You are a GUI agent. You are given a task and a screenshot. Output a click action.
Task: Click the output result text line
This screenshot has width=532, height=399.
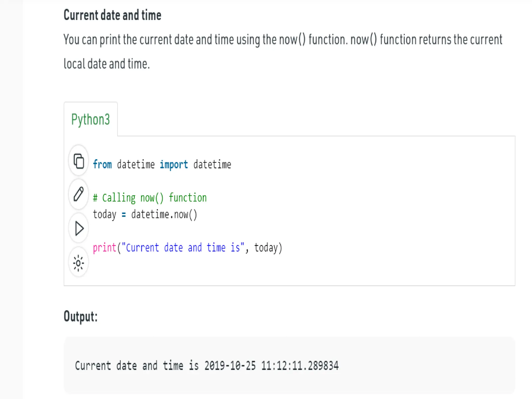click(x=207, y=366)
